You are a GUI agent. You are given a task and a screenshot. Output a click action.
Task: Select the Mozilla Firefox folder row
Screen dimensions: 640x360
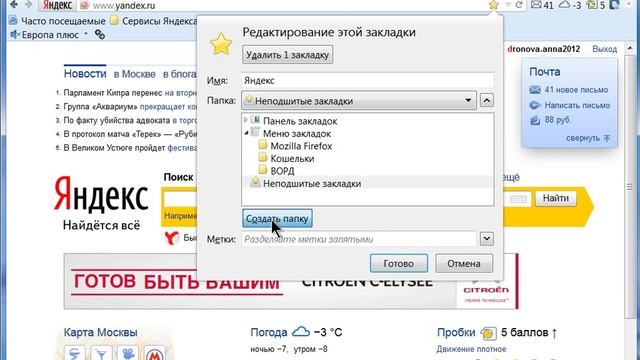click(x=301, y=146)
